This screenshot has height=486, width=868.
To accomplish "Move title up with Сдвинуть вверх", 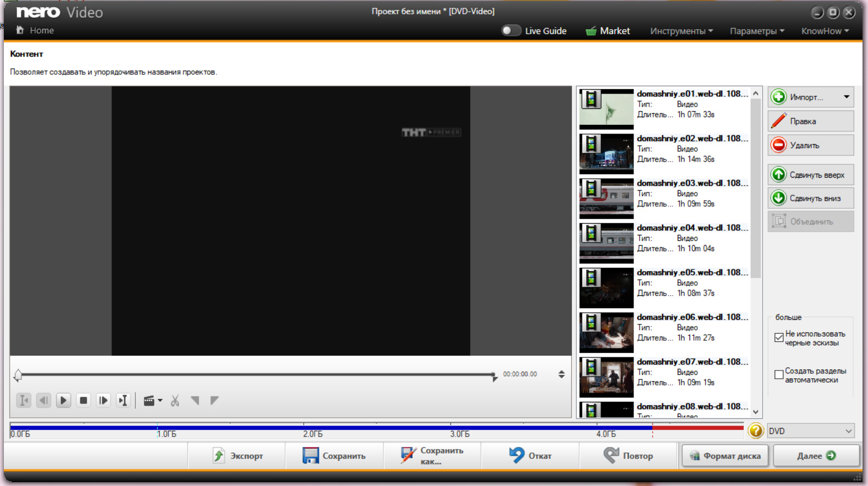I will [x=811, y=175].
